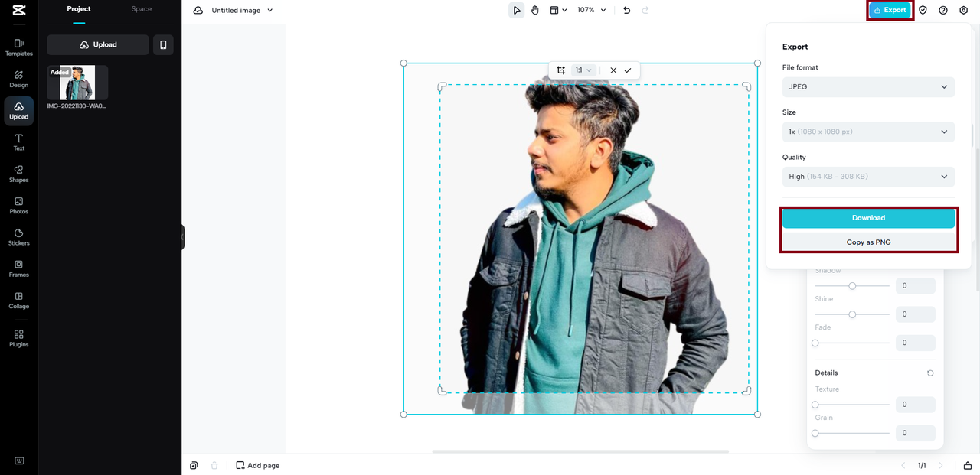This screenshot has height=475, width=980.
Task: Open the Stickers sidebar panel
Action: coord(19,237)
